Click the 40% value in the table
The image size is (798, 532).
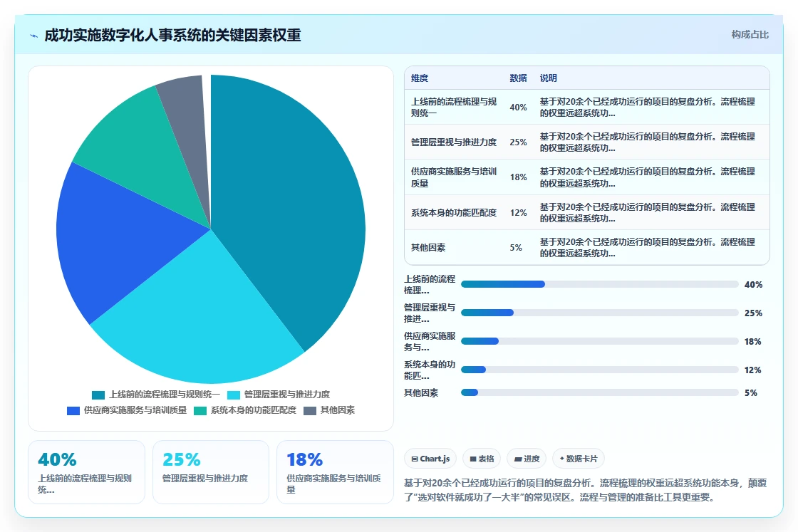click(x=518, y=108)
